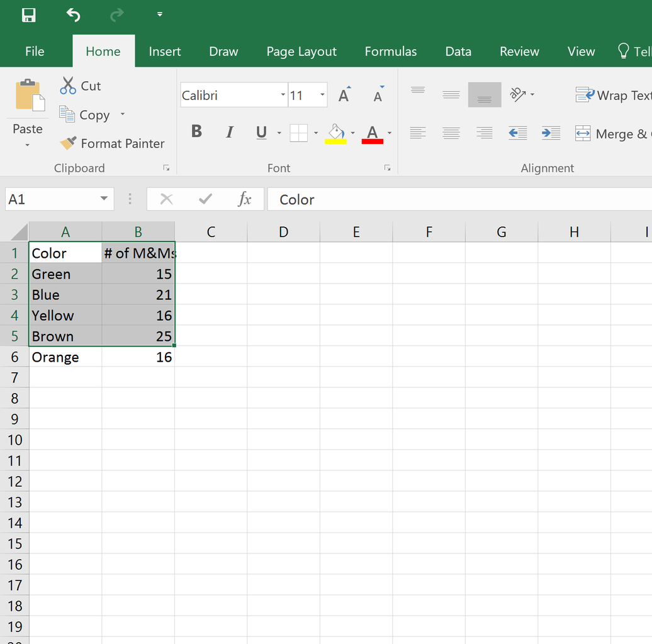Select column C header
Screen dimensions: 652x644
[x=211, y=231]
